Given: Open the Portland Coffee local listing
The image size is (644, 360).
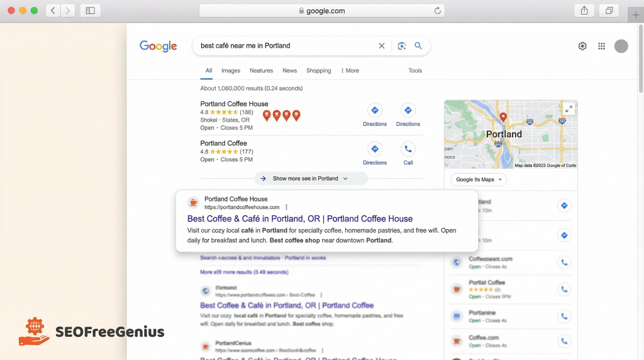Looking at the screenshot, I should (223, 143).
